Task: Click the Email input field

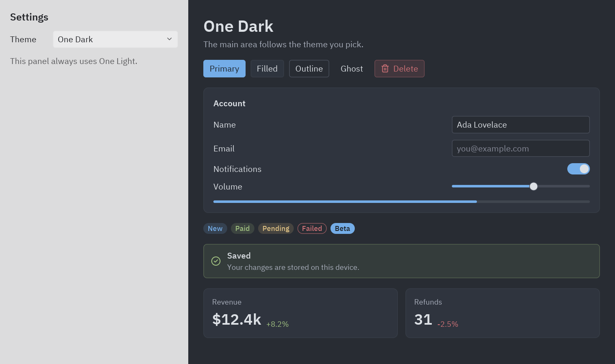Action: tap(521, 149)
